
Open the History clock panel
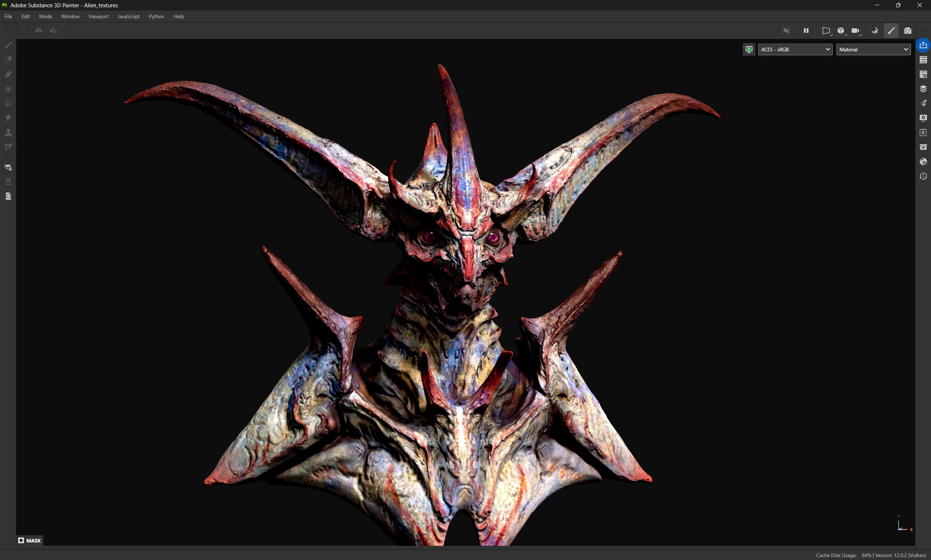[x=923, y=176]
